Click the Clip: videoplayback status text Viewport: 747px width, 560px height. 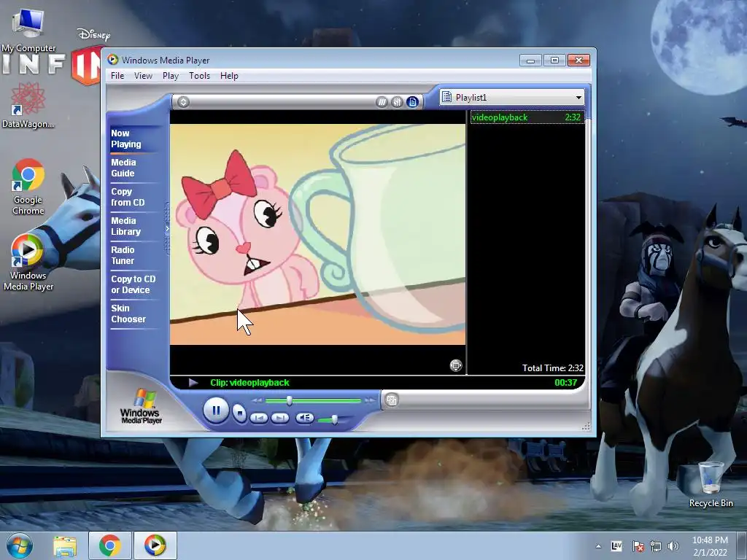[x=249, y=382]
